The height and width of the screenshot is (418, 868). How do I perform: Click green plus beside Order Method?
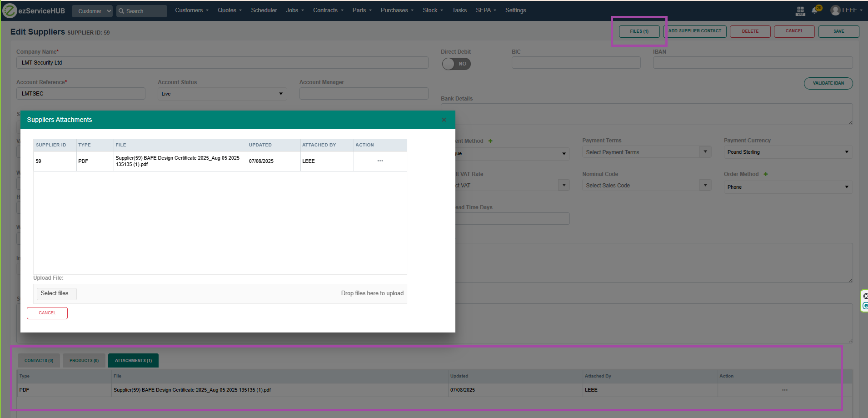[x=766, y=174]
